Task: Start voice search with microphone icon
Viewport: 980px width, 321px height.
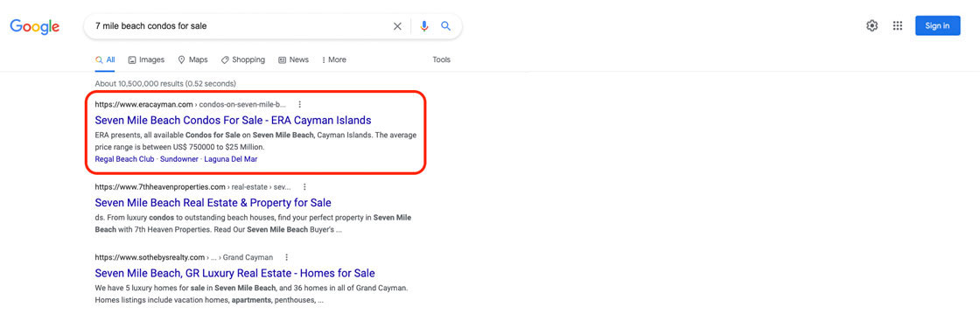Action: click(424, 26)
